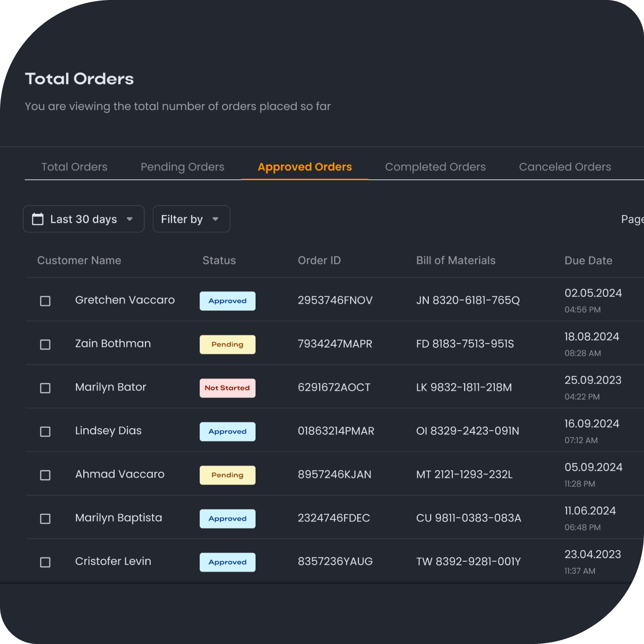Click due date 18.08.2024
Image resolution: width=644 pixels, height=644 pixels.
592,337
